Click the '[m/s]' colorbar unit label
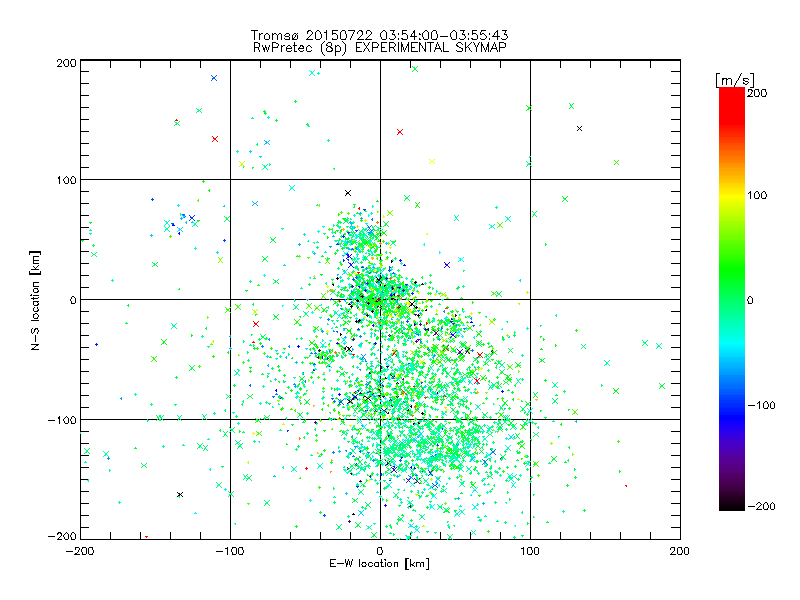This screenshot has width=800, height=600. coord(735,80)
